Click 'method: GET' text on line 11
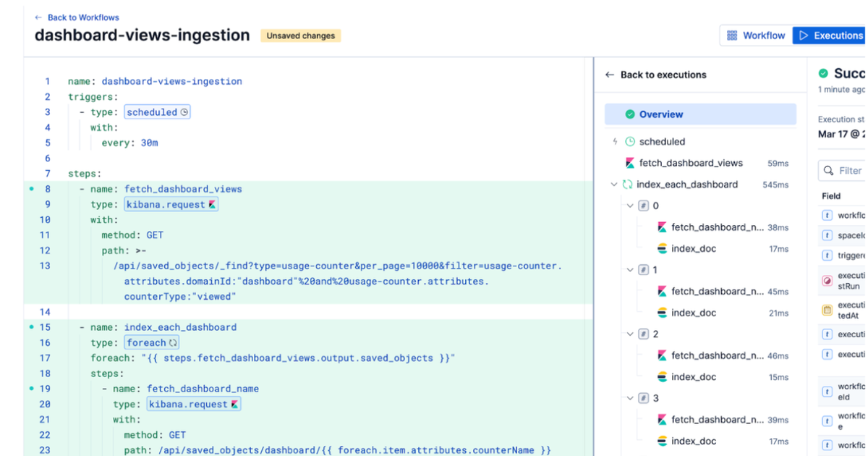The height and width of the screenshot is (456, 868). point(132,235)
